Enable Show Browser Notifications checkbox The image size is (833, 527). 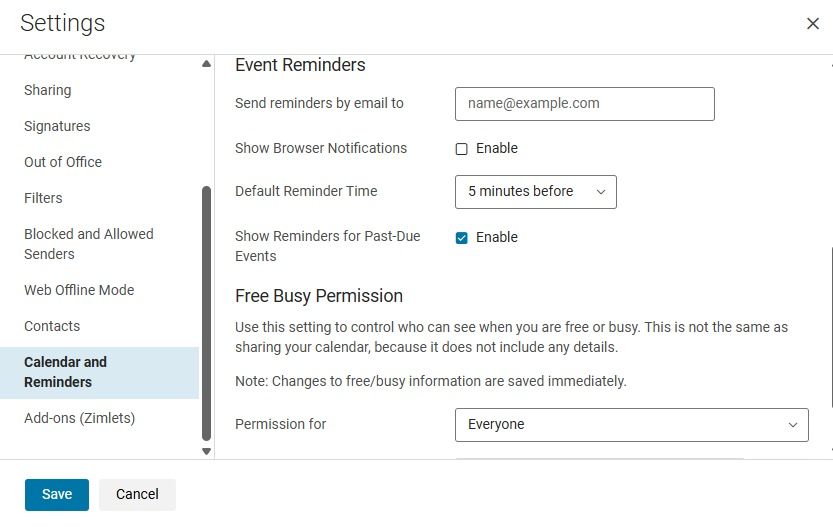click(x=462, y=149)
